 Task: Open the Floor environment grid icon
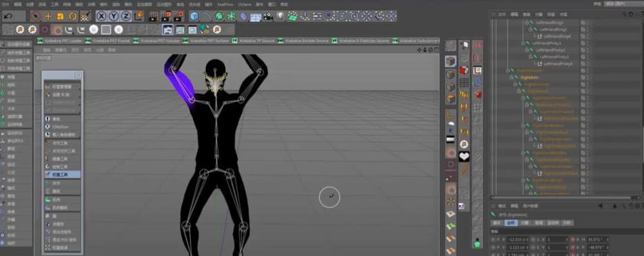pos(256,17)
